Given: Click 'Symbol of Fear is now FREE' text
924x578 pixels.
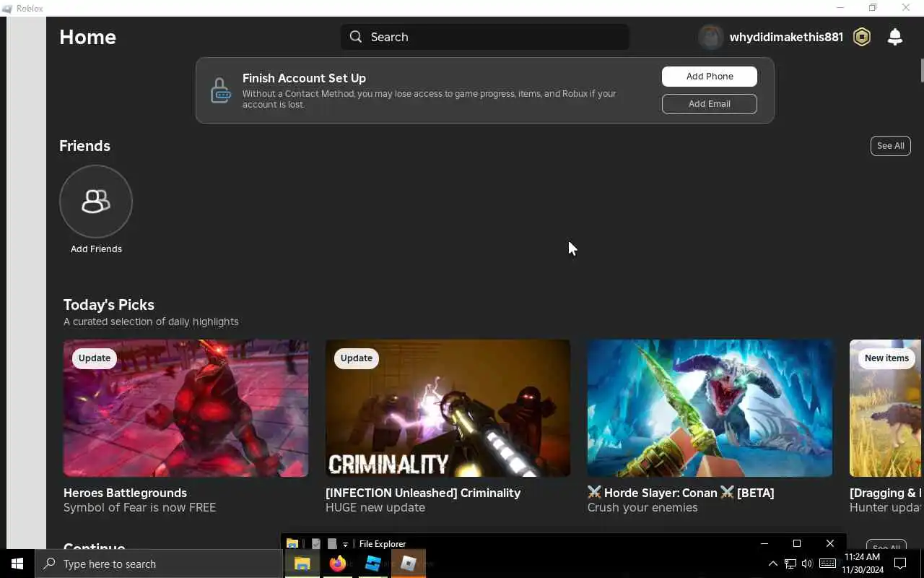Looking at the screenshot, I should point(139,508).
